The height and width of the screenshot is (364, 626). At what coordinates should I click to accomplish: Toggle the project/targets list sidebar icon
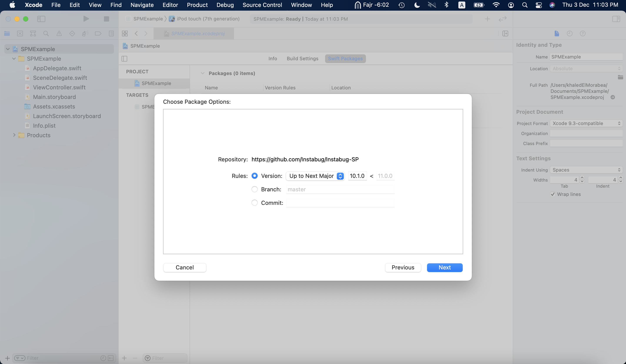(124, 59)
